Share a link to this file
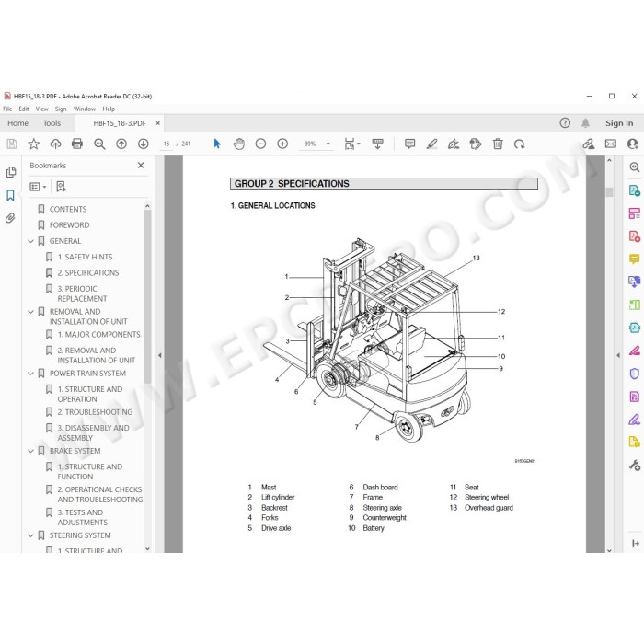The width and height of the screenshot is (644, 644). click(x=589, y=144)
